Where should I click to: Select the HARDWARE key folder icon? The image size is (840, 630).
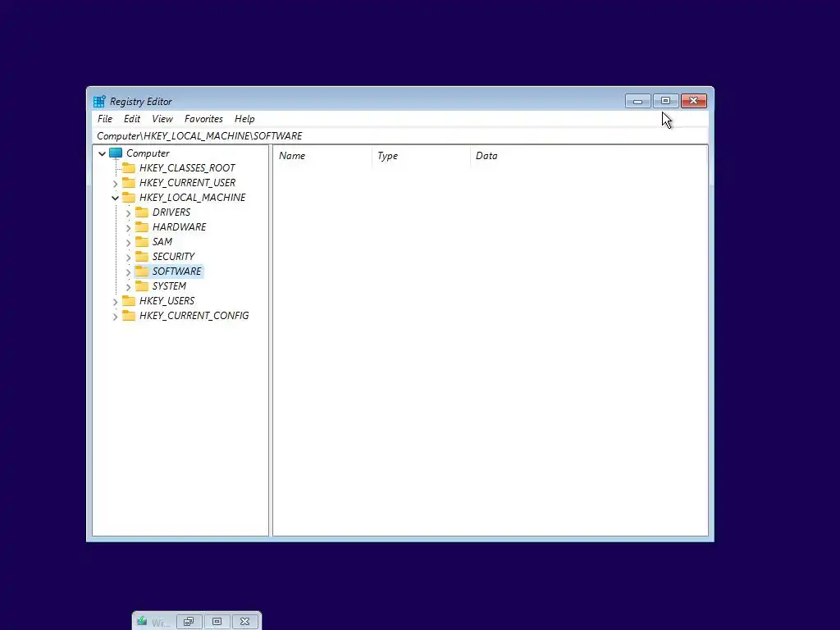point(141,227)
